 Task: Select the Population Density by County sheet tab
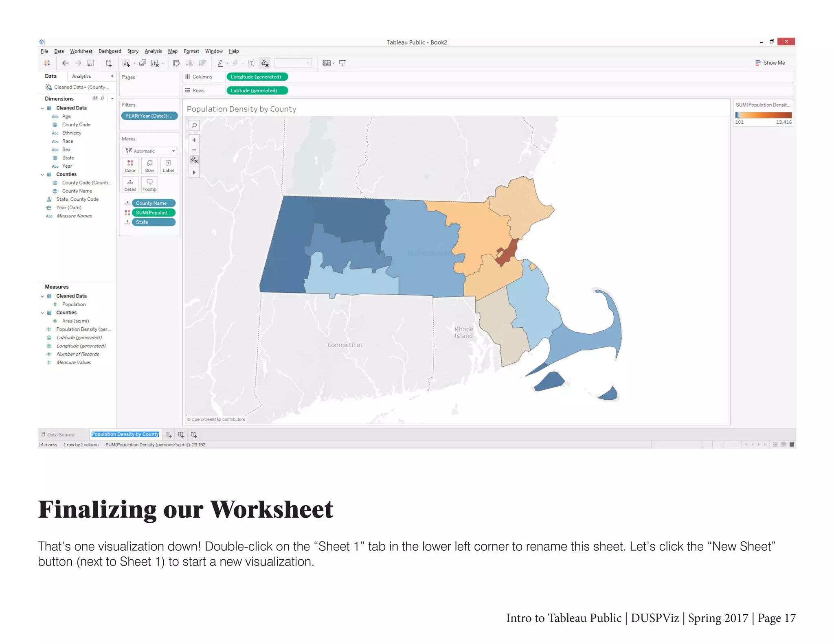pyautogui.click(x=125, y=434)
